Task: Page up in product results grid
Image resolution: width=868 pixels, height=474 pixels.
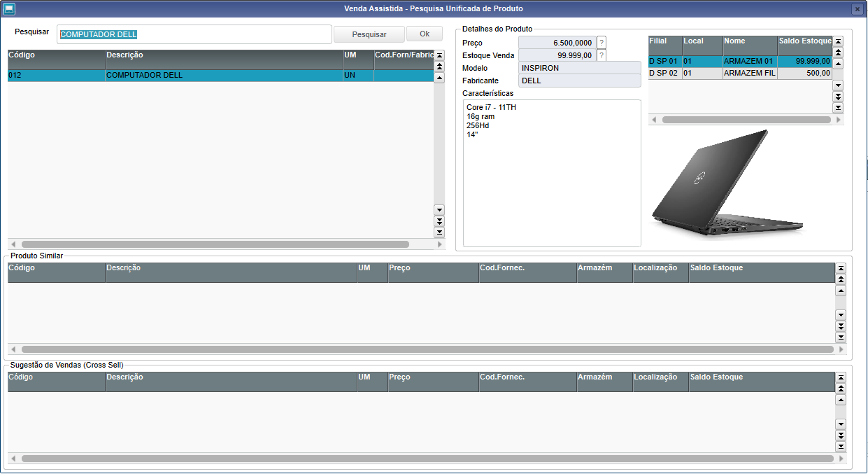Action: pos(439,67)
